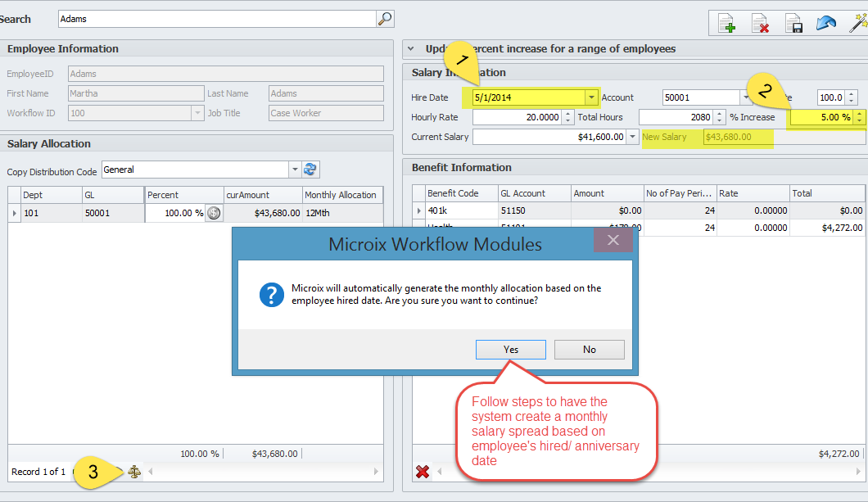The height and width of the screenshot is (502, 868).
Task: Click the Benefit Code column header
Action: (461, 193)
